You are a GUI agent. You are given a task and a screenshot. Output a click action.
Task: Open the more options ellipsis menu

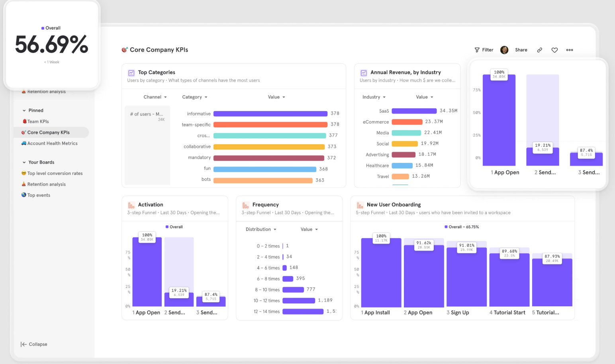[x=570, y=50]
